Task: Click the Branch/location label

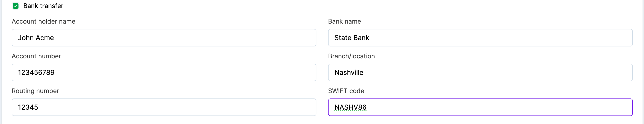Action: click(x=351, y=56)
